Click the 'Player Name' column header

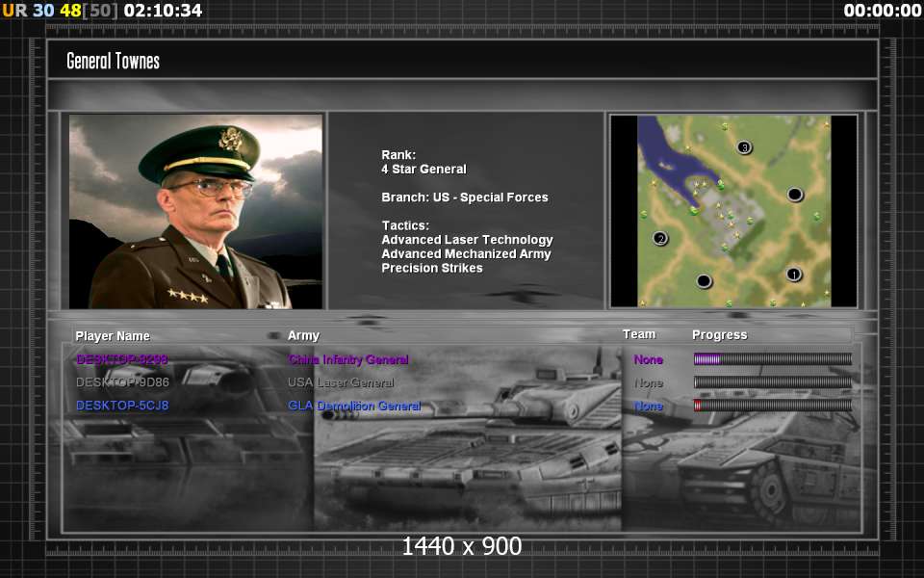[x=113, y=335]
